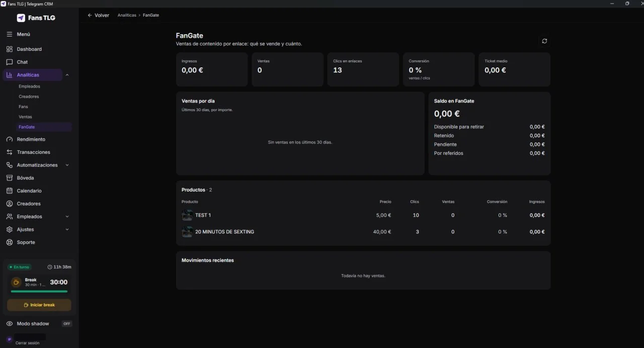Click the Rendimiento gauge icon
This screenshot has width=644, height=348.
pos(10,139)
